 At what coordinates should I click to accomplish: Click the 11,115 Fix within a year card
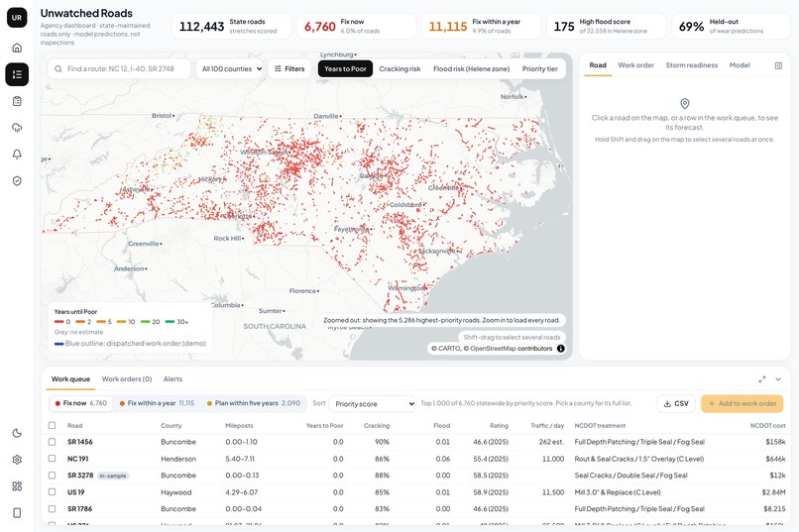[x=481, y=26]
